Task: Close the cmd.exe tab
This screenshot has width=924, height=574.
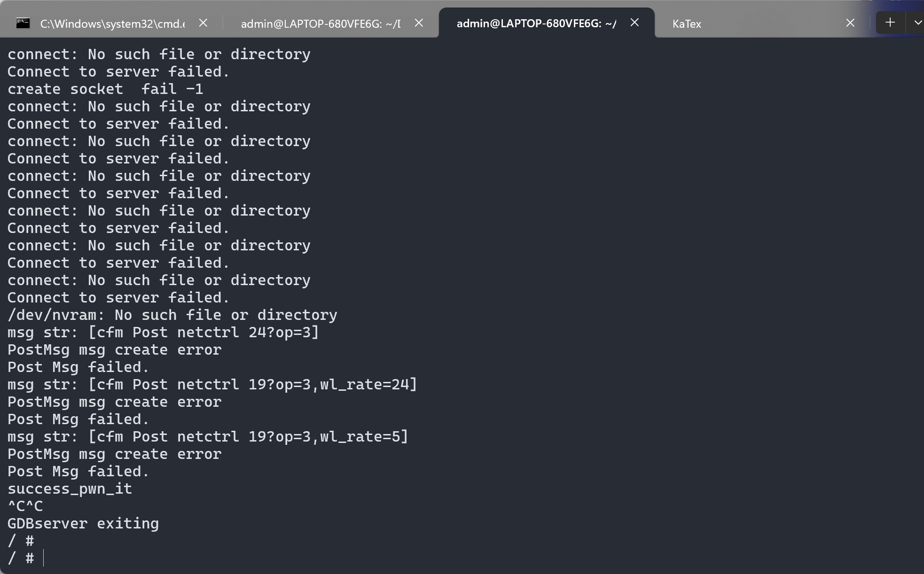Action: [x=203, y=23]
